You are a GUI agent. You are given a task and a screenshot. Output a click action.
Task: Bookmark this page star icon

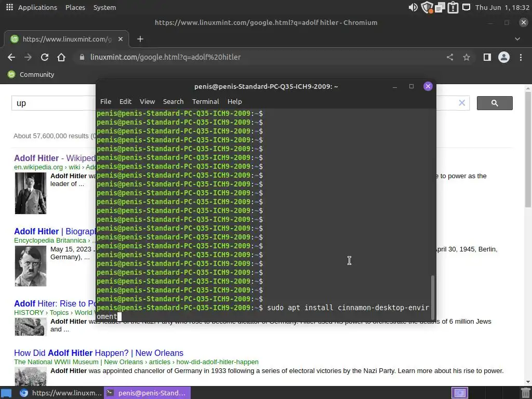pos(467,57)
